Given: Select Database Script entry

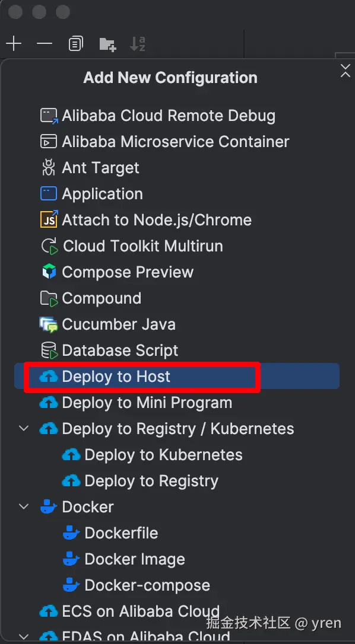Looking at the screenshot, I should point(120,350).
